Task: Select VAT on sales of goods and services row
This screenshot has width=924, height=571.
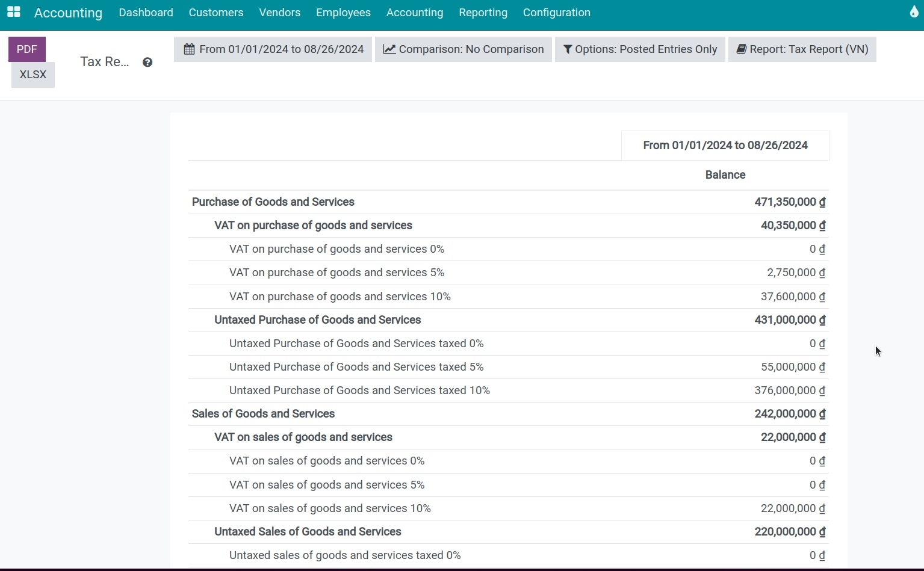Action: click(508, 437)
